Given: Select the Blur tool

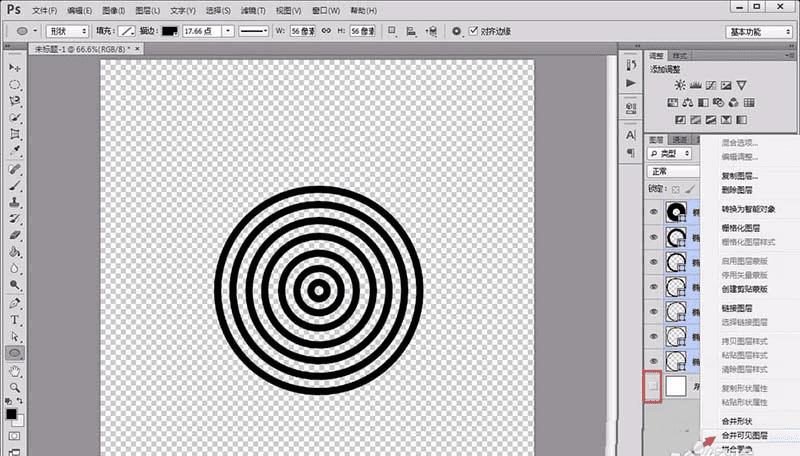Looking at the screenshot, I should click(15, 269).
